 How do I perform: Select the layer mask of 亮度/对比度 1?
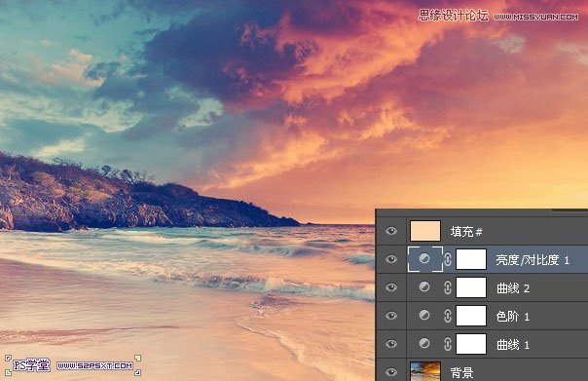(x=471, y=259)
